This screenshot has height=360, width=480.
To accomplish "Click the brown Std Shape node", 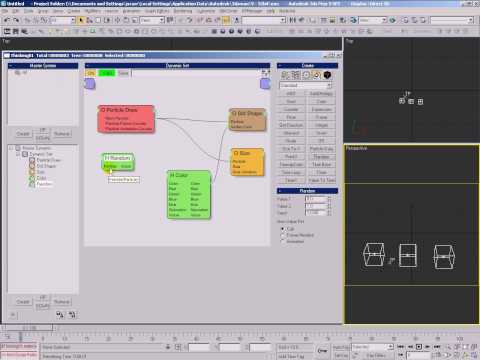I will (x=247, y=119).
